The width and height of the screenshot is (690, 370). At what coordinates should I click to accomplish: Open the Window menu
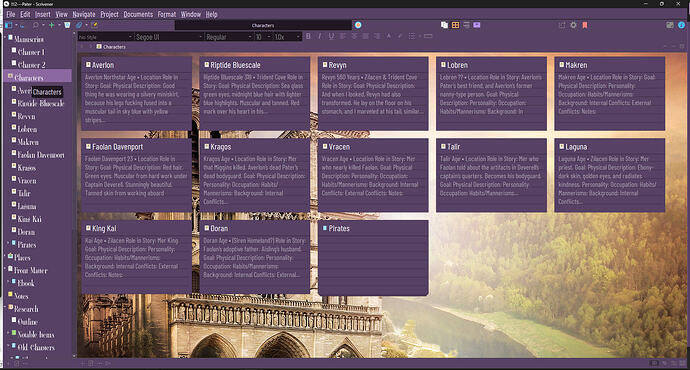pos(191,15)
